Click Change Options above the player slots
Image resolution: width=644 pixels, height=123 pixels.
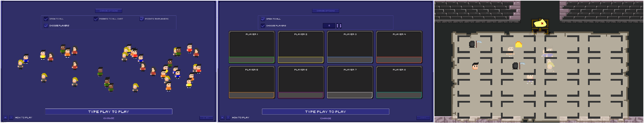[x=325, y=11]
